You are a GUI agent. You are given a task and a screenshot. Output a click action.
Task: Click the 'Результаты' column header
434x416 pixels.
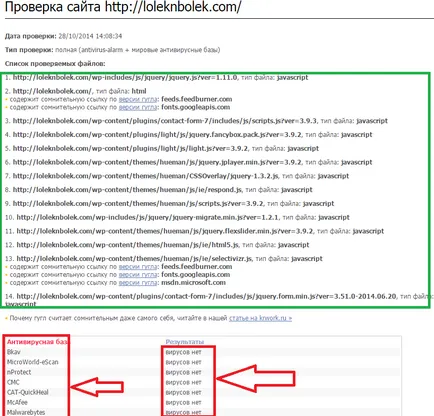(185, 342)
